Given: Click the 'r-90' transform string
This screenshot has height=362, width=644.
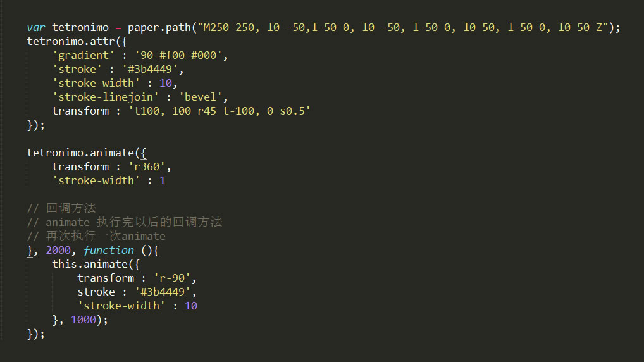Looking at the screenshot, I should 172,278.
